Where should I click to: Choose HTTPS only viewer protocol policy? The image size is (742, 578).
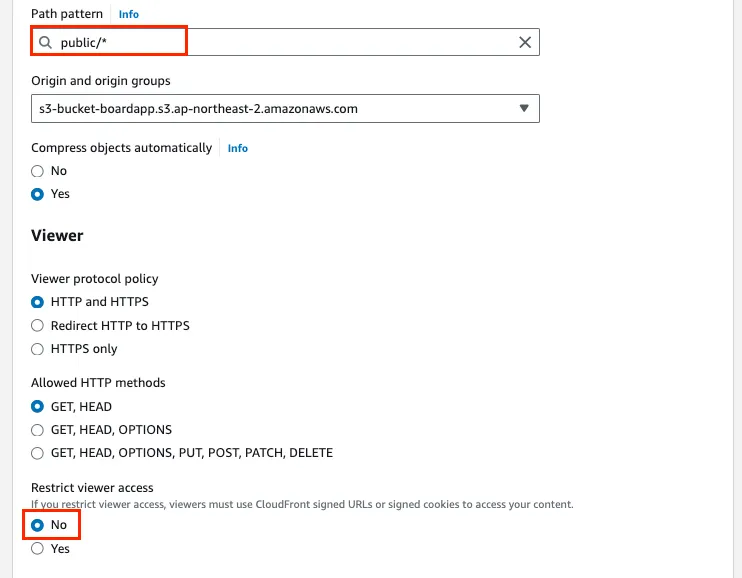(x=38, y=349)
